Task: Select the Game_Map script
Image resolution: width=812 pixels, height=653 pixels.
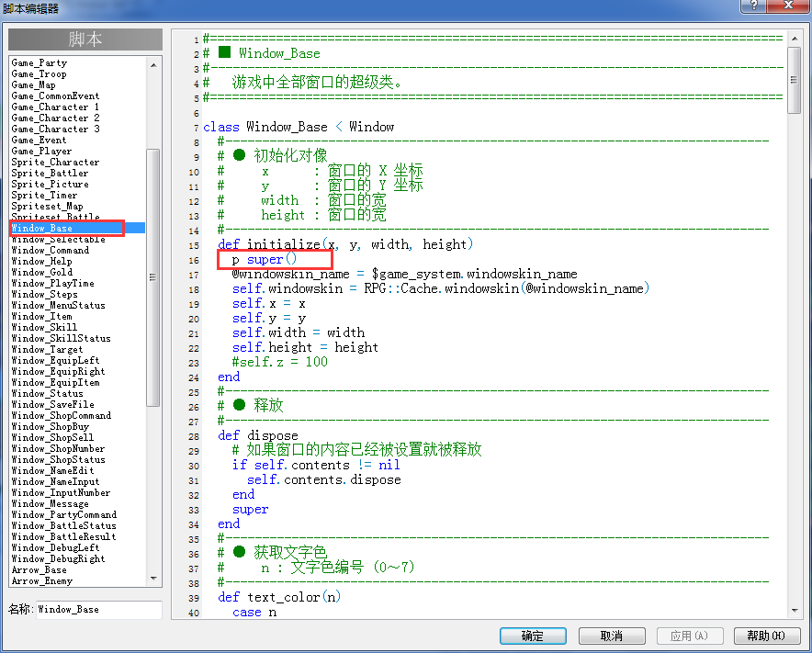Action: pos(34,84)
